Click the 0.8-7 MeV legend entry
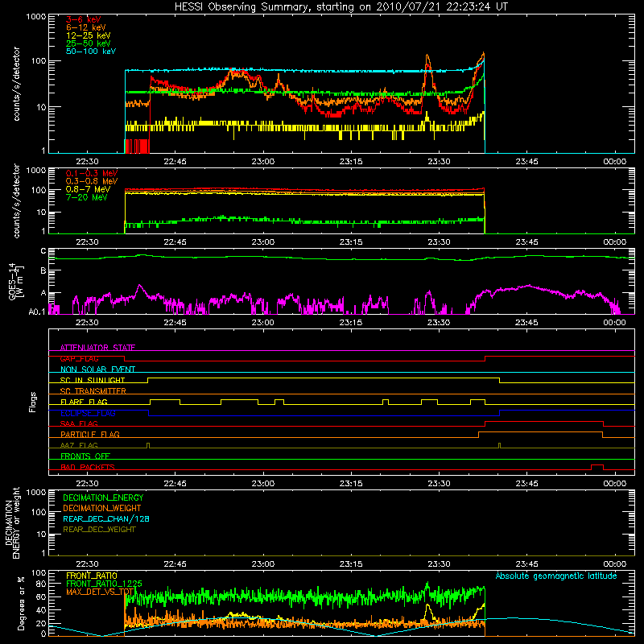The height and width of the screenshot is (644, 644). point(89,189)
